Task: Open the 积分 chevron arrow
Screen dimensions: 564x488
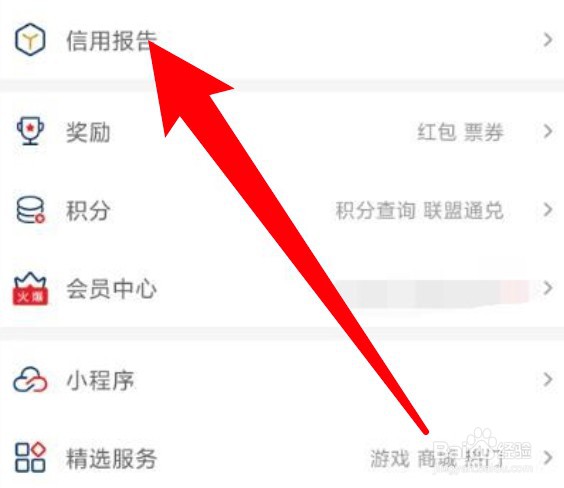Action: click(x=547, y=210)
